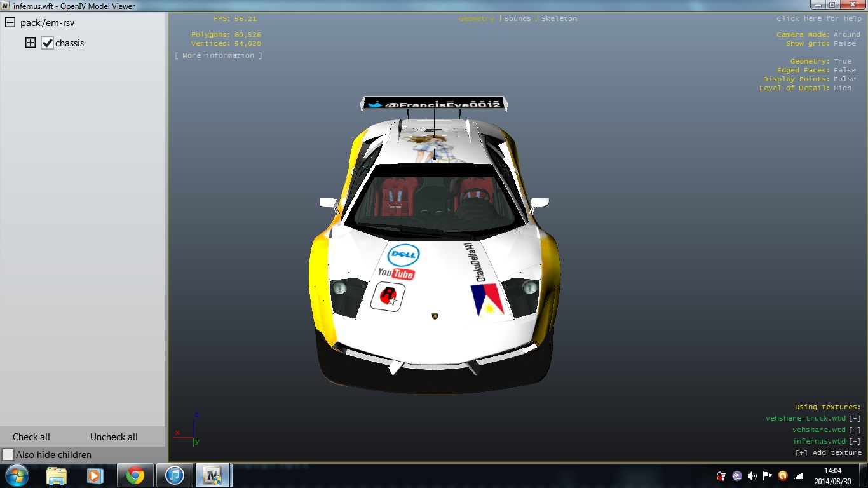Image resolution: width=868 pixels, height=488 pixels.
Task: Click the infernus.wtd texture name
Action: [x=819, y=441]
